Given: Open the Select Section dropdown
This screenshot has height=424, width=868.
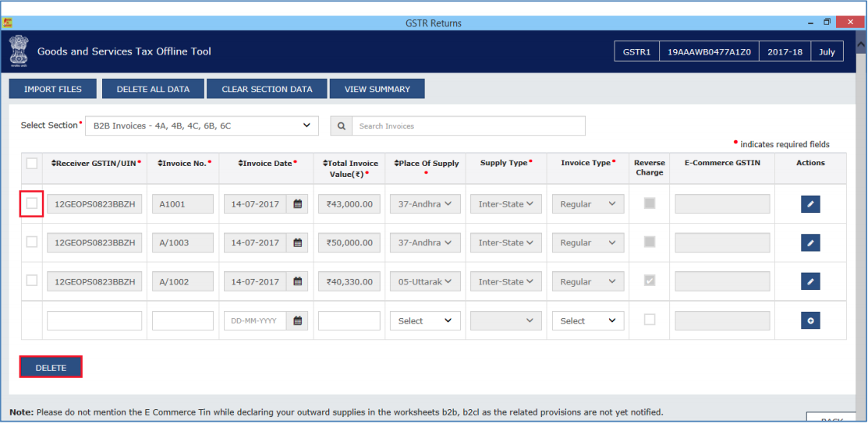Looking at the screenshot, I should (202, 125).
